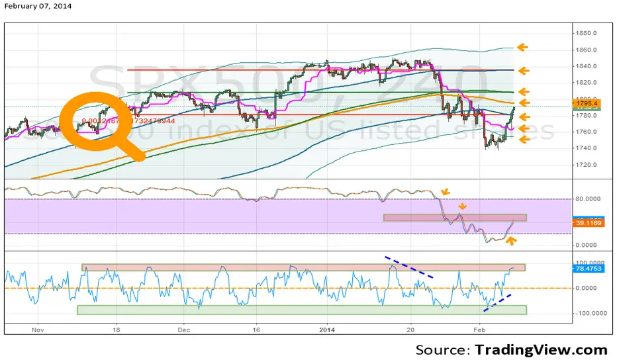Click the 80.0000 oscillator level label
This screenshot has width=617, height=364.
[588, 199]
